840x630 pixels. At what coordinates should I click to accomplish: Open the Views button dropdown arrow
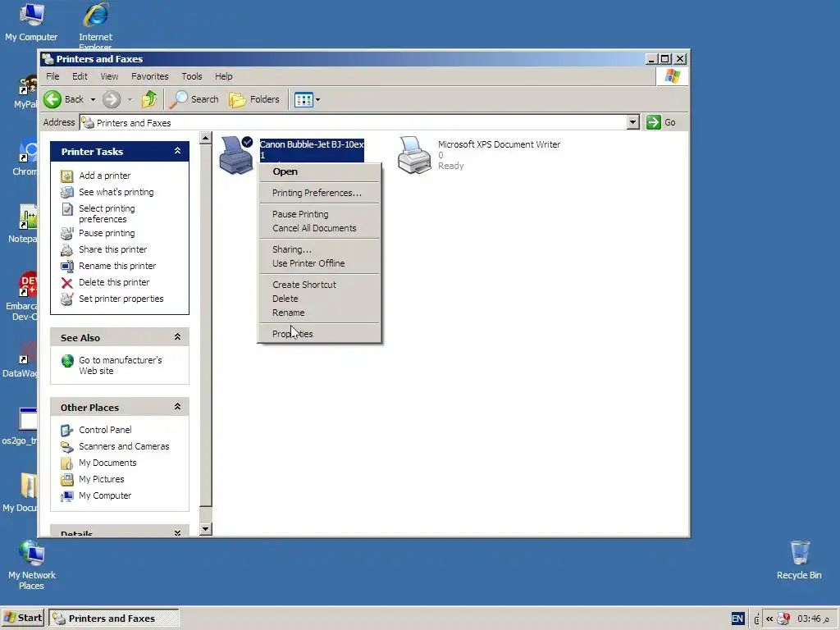pos(317,99)
